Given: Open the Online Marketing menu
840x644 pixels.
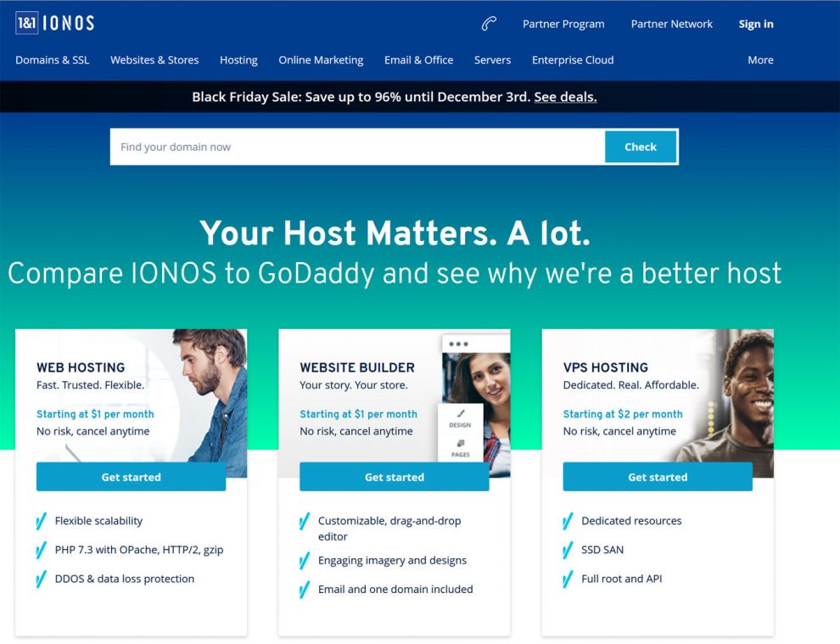Looking at the screenshot, I should pyautogui.click(x=321, y=60).
